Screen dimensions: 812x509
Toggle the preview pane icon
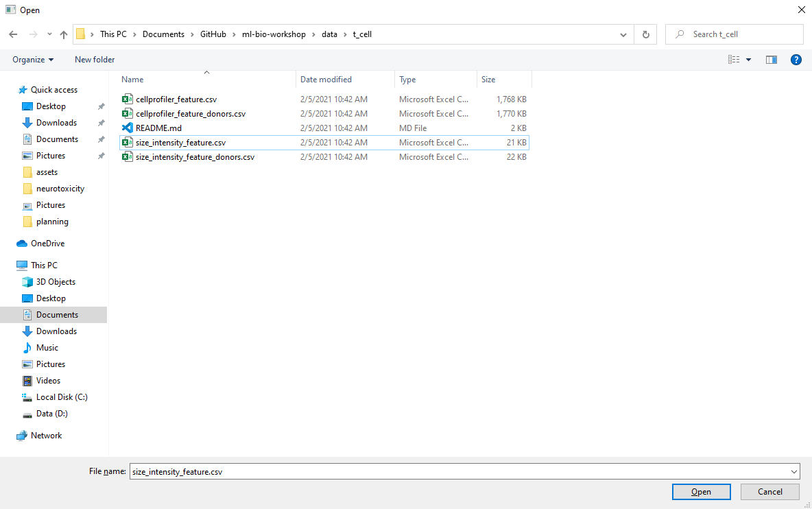coord(772,60)
